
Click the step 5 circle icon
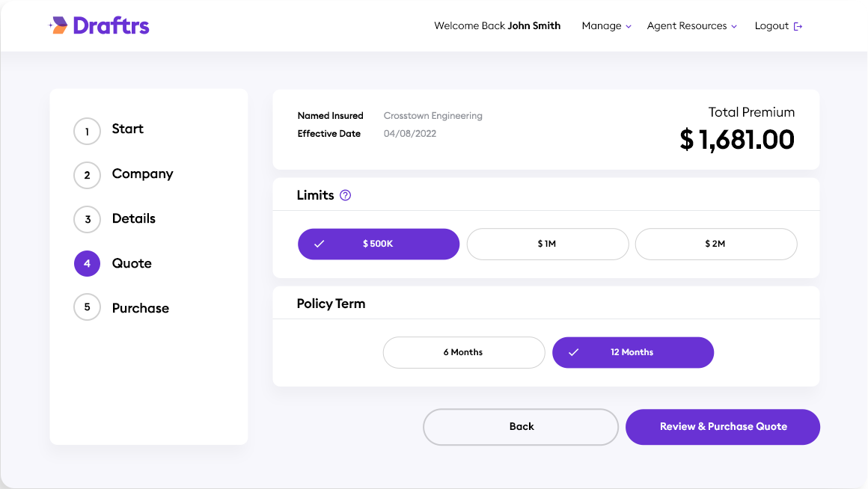(x=87, y=307)
